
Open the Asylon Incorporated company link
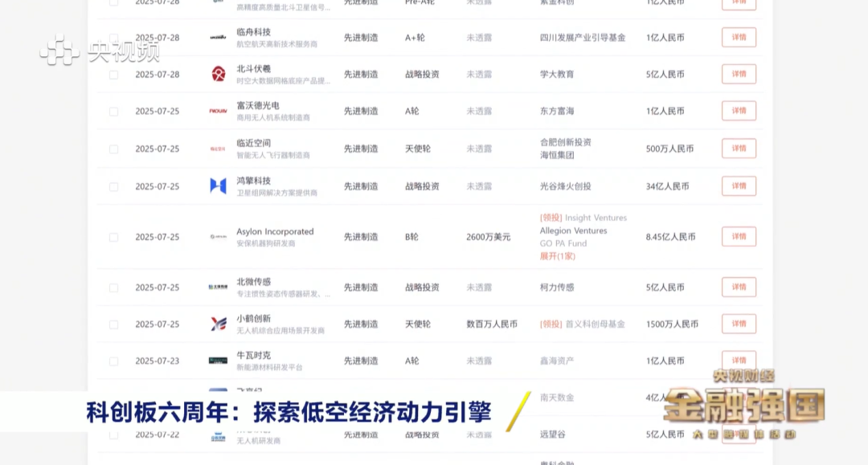275,231
